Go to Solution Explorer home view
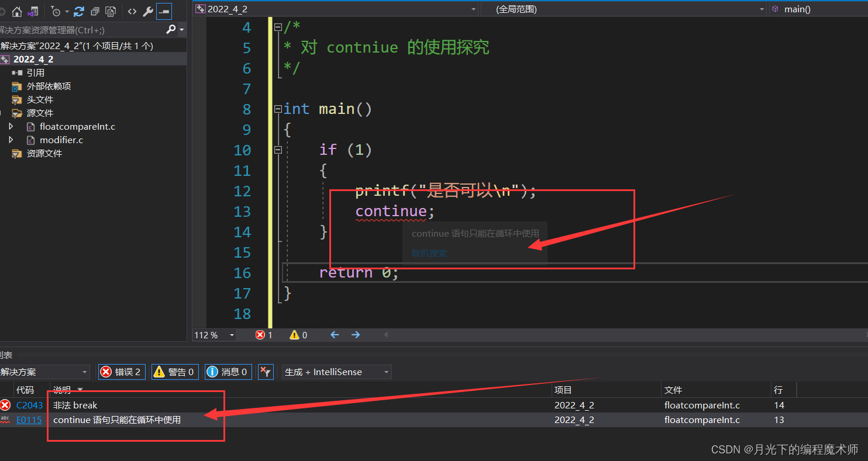The image size is (868, 461). point(16,11)
